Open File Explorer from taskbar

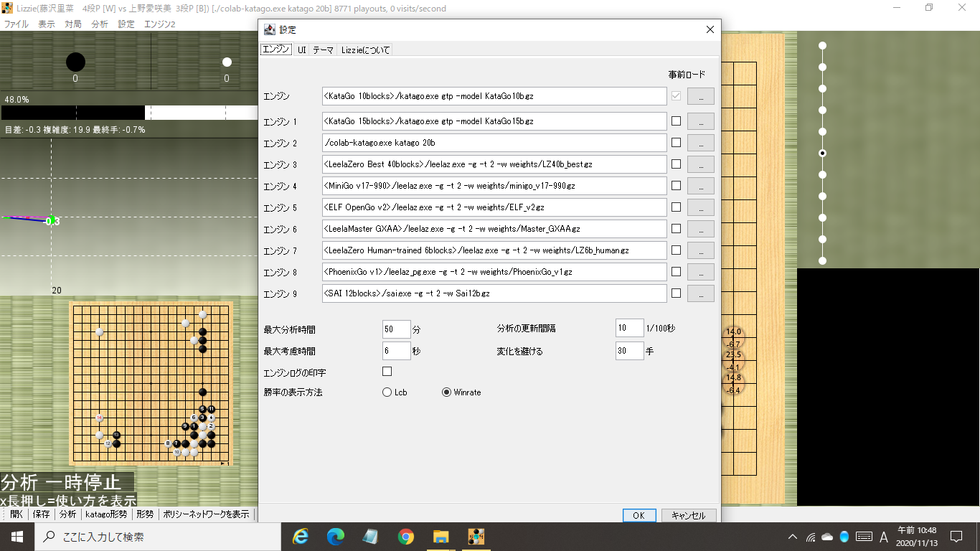click(441, 536)
